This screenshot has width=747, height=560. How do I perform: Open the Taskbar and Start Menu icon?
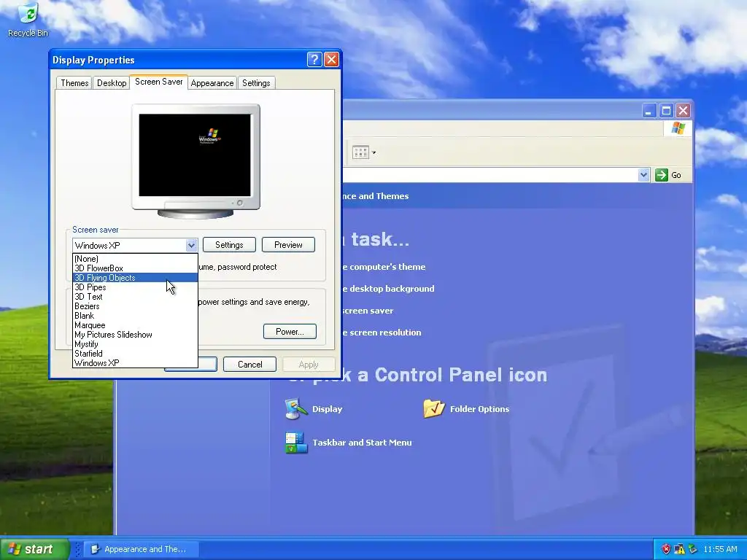(x=296, y=443)
